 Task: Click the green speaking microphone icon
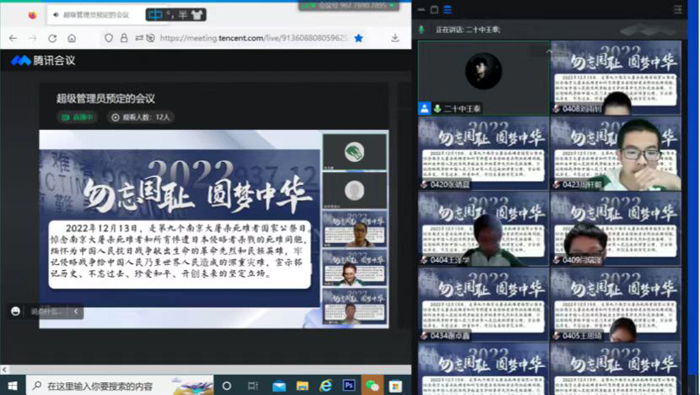click(421, 29)
